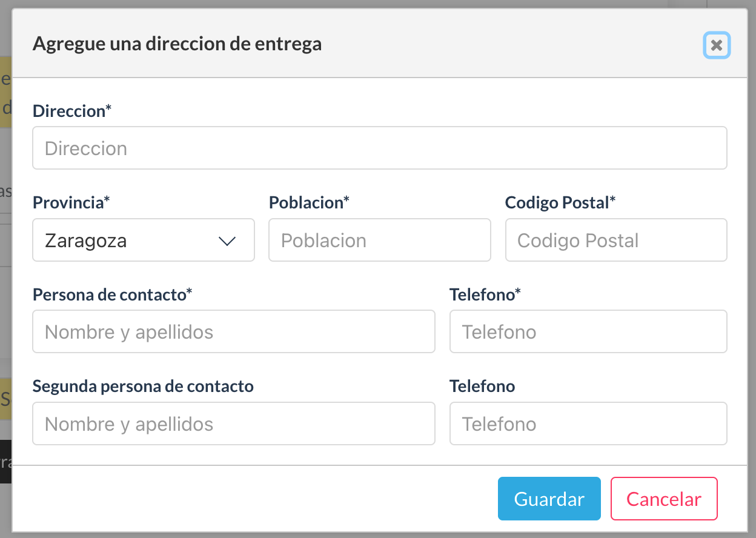Close the delivery address dialog with X
The width and height of the screenshot is (756, 538).
coord(717,45)
